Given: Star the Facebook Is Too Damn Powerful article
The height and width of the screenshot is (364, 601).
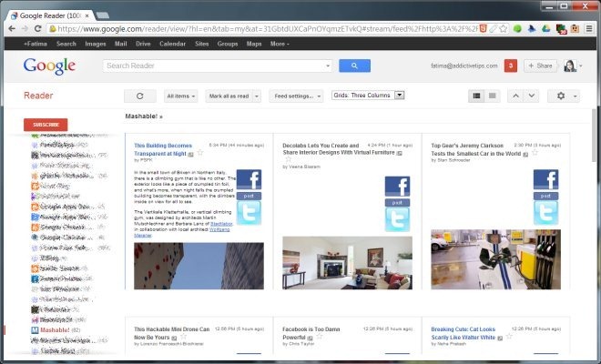Looking at the screenshot, I should 320,337.
